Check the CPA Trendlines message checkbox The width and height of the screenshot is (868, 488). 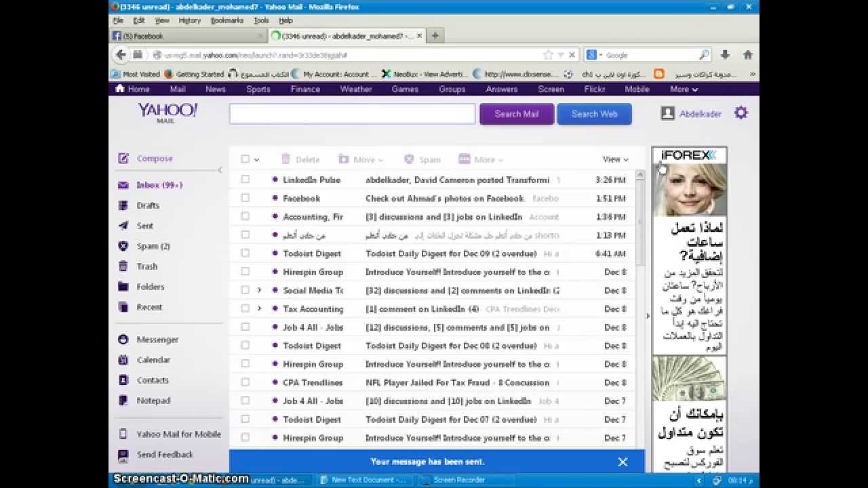pos(245,382)
